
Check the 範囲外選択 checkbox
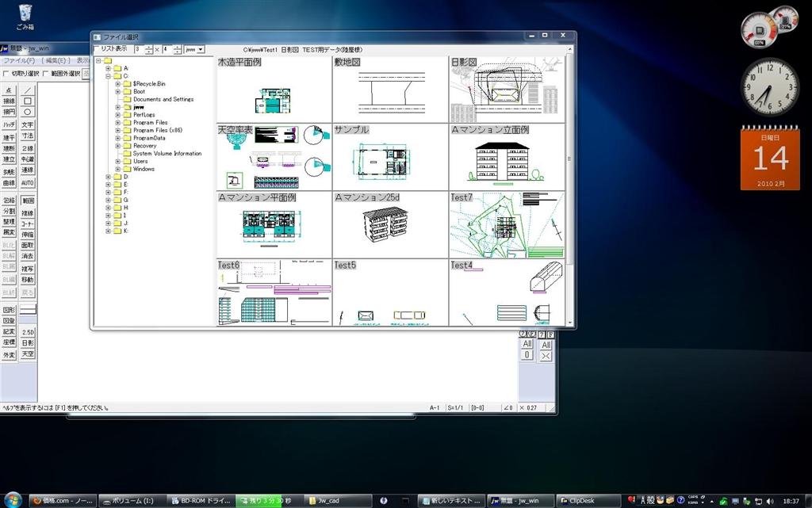(45, 74)
